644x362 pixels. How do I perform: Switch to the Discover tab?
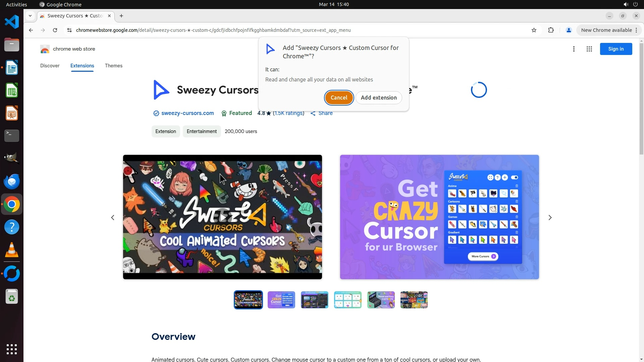click(x=50, y=66)
